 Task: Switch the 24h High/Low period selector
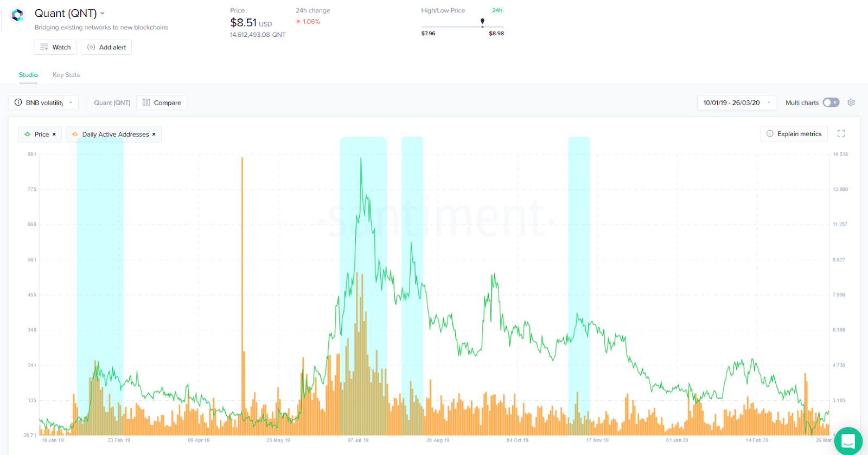497,10
